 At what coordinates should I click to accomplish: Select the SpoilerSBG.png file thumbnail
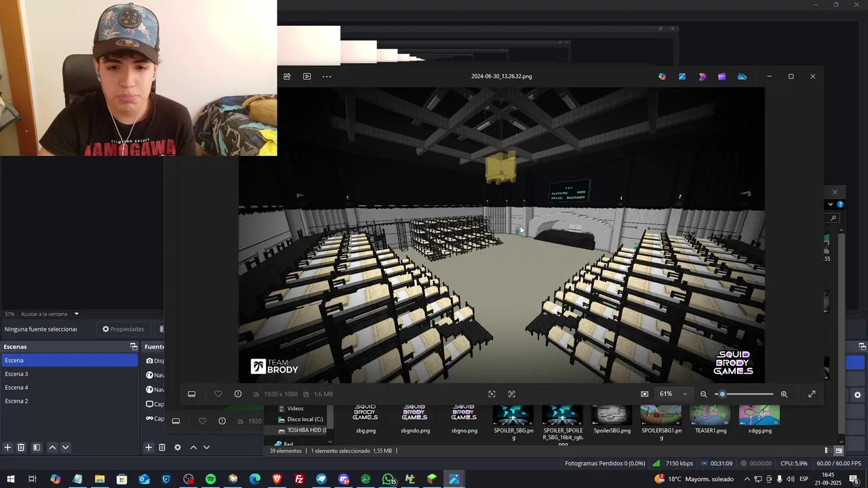pyautogui.click(x=612, y=418)
